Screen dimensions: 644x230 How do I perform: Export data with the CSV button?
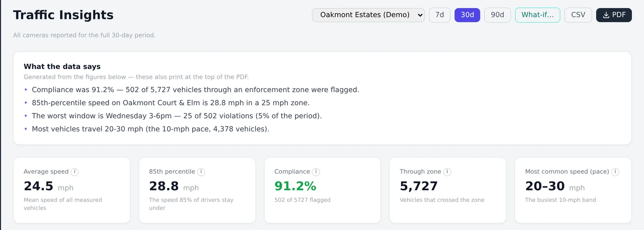[x=578, y=15]
